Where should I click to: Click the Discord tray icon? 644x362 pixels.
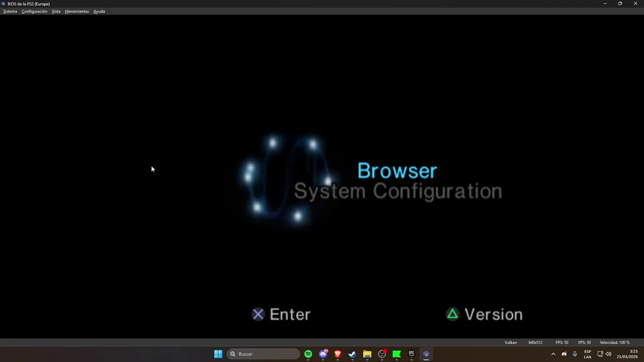tap(564, 354)
